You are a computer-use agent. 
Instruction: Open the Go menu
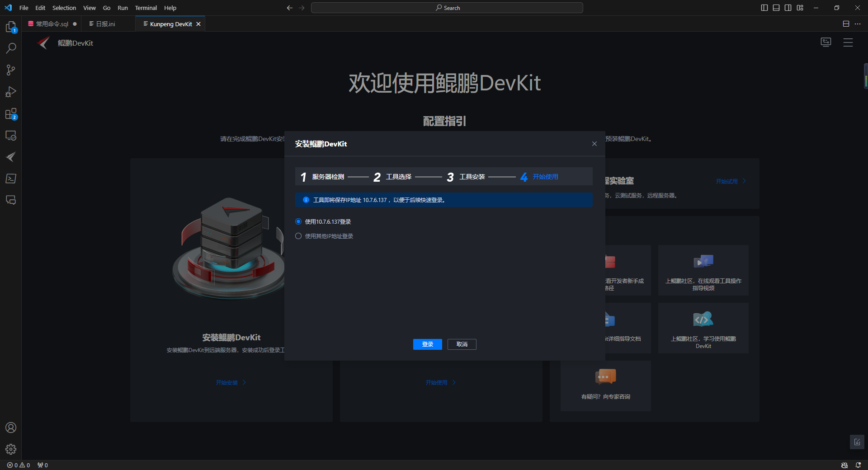pos(107,8)
